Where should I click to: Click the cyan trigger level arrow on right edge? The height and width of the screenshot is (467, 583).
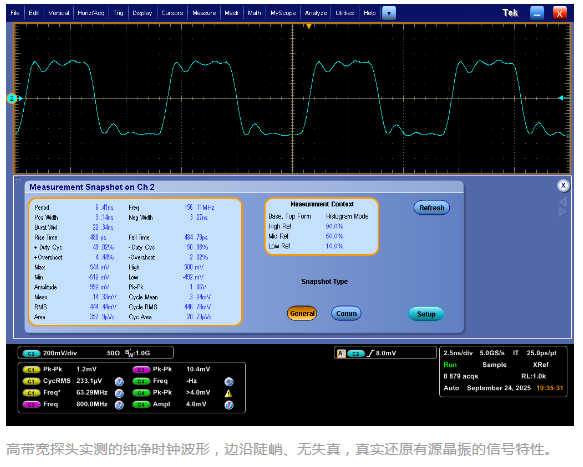[562, 98]
